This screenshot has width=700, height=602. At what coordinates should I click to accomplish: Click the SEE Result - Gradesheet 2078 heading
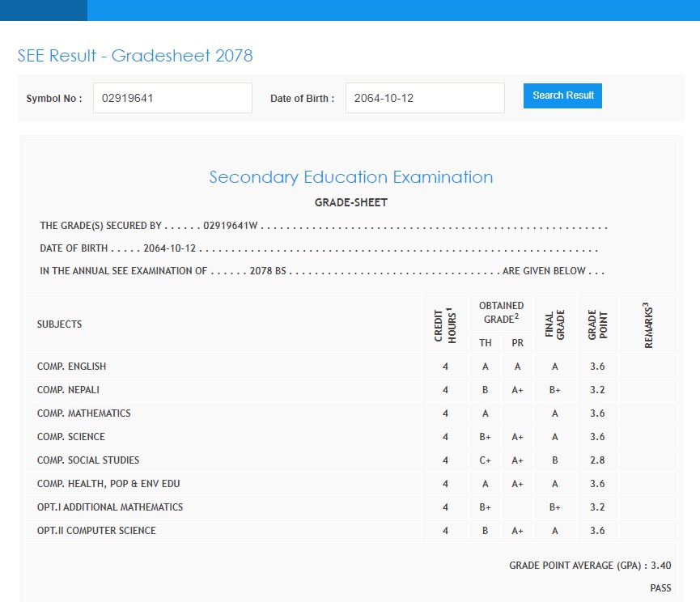(x=135, y=56)
